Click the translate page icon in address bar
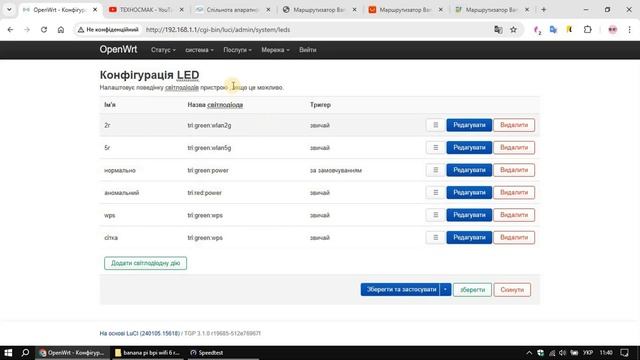Screen dimensions: 640x360 click(x=498, y=29)
